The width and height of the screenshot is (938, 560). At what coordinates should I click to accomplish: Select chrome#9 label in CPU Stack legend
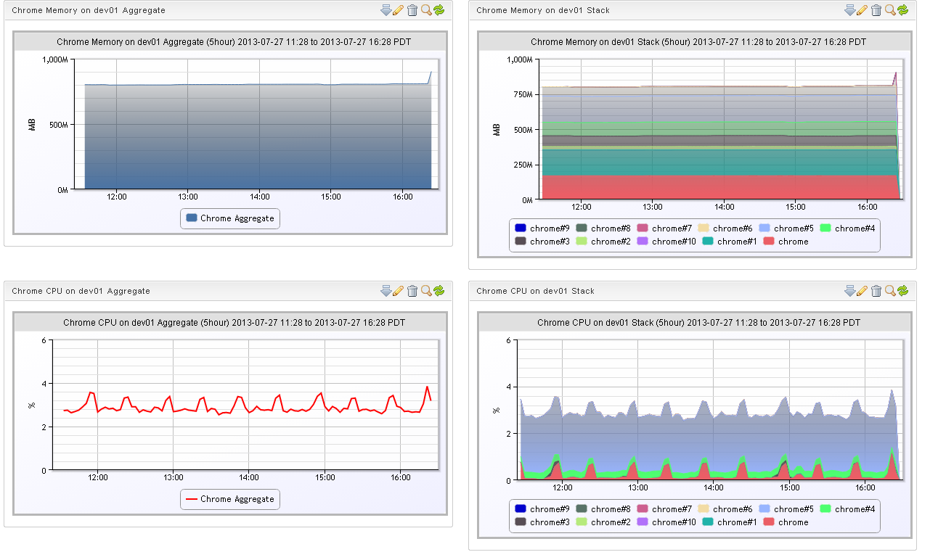550,509
